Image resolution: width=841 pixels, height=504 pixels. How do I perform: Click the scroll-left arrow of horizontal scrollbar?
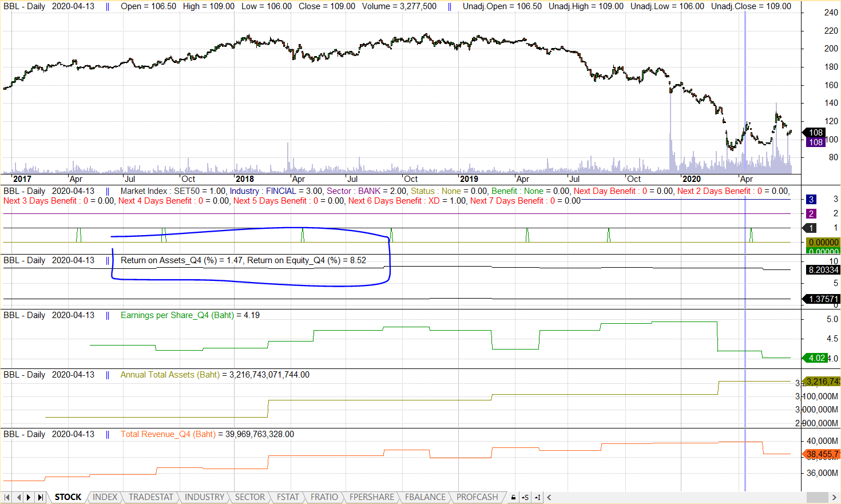tap(549, 497)
